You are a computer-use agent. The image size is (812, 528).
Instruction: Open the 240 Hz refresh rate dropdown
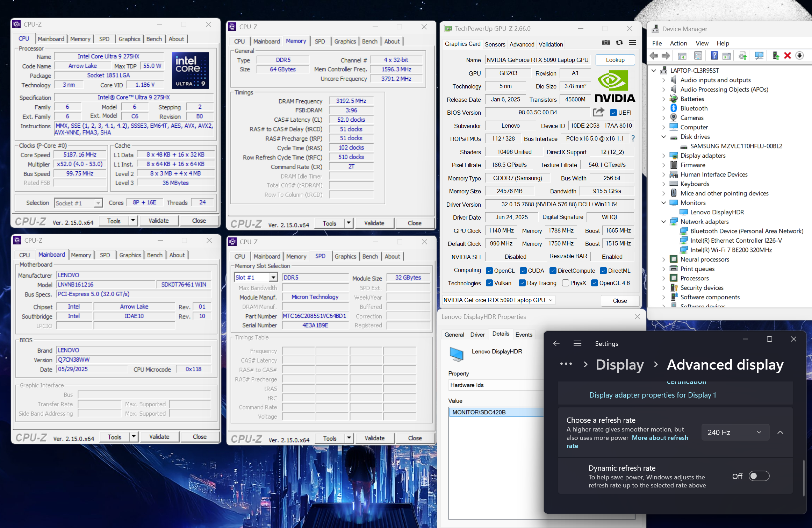click(735, 433)
